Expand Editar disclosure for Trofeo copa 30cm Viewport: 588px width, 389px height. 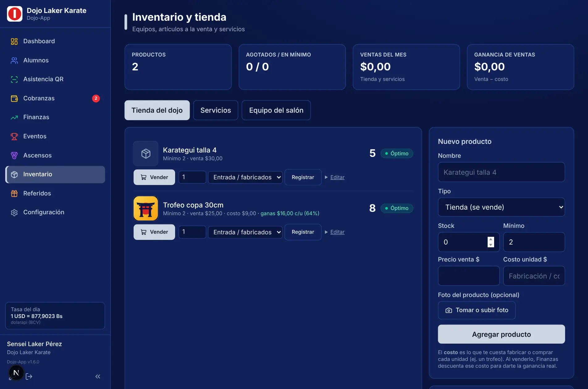(335, 232)
